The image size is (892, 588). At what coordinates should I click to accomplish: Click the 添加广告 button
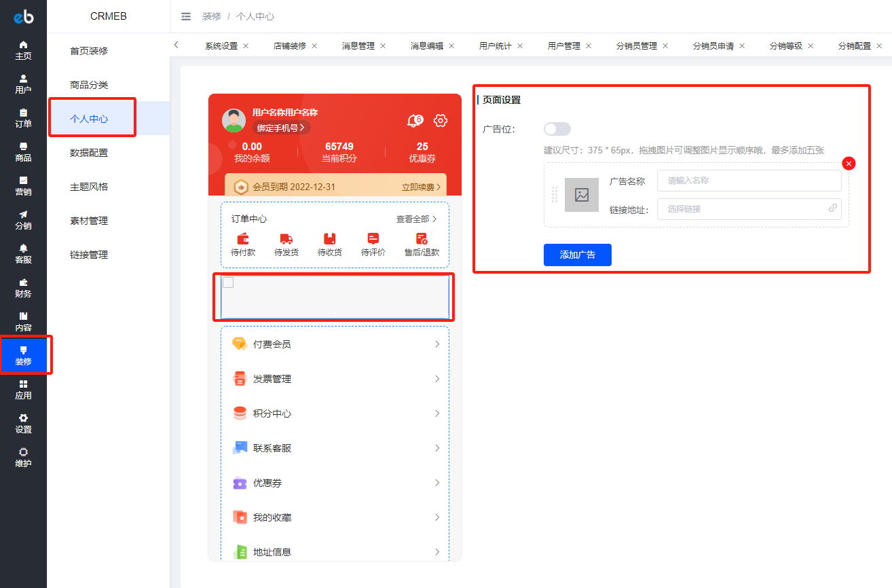coord(578,255)
